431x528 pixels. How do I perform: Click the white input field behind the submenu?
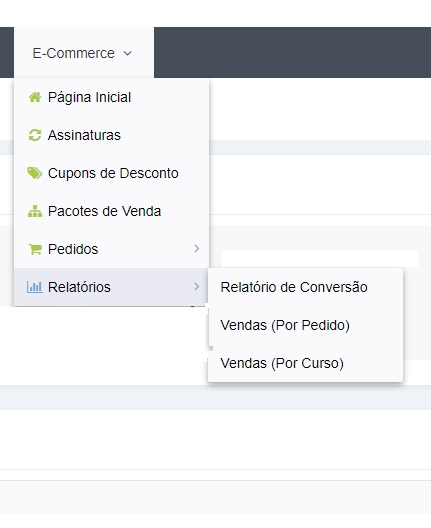(x=320, y=259)
